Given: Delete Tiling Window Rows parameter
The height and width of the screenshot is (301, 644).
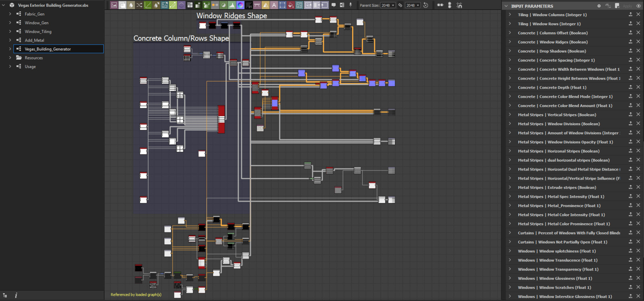Looking at the screenshot, I should [x=638, y=24].
